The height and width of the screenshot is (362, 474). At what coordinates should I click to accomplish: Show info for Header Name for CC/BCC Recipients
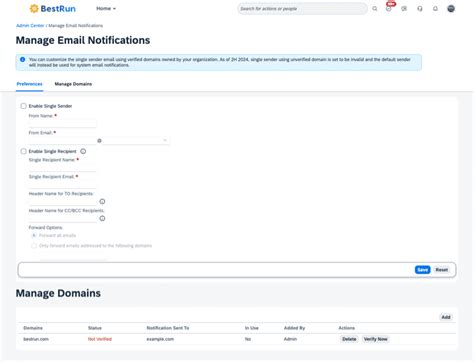click(x=102, y=218)
